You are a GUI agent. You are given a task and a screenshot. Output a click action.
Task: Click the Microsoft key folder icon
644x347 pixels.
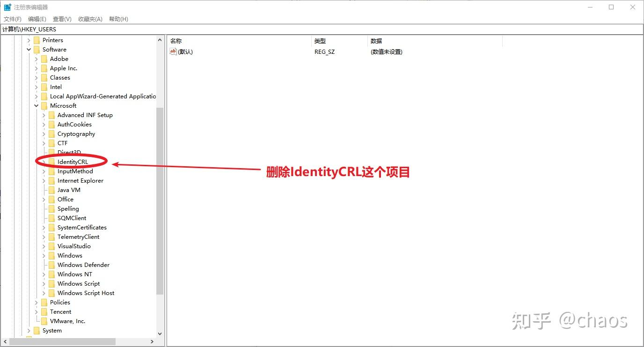44,106
